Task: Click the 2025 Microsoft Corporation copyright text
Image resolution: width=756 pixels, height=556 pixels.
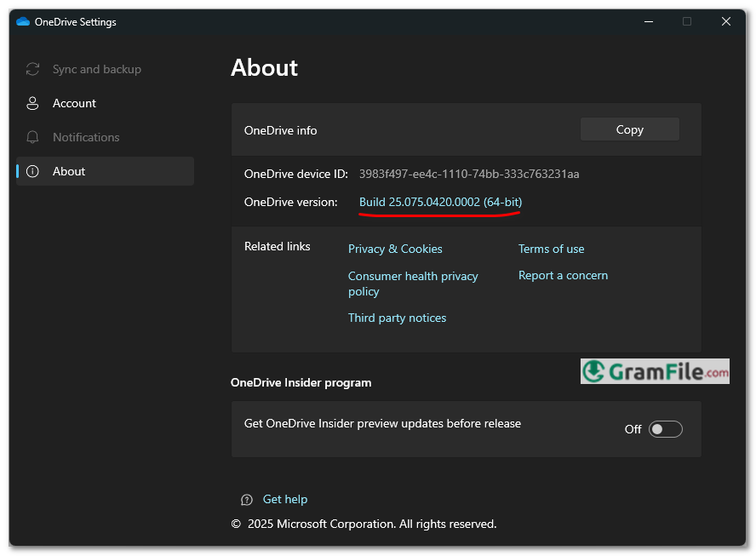Action: tap(364, 524)
